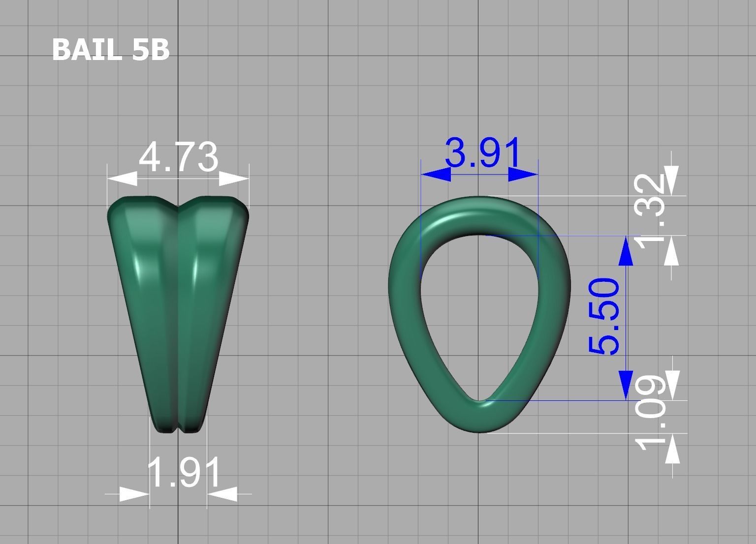
Task: Click the BAIL 5B title label
Action: pyautogui.click(x=111, y=50)
